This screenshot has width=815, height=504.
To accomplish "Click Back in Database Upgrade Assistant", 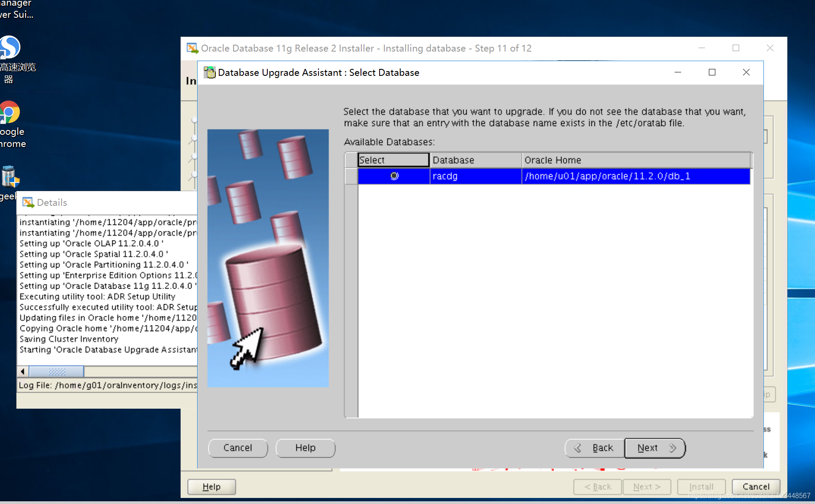I will tap(594, 448).
